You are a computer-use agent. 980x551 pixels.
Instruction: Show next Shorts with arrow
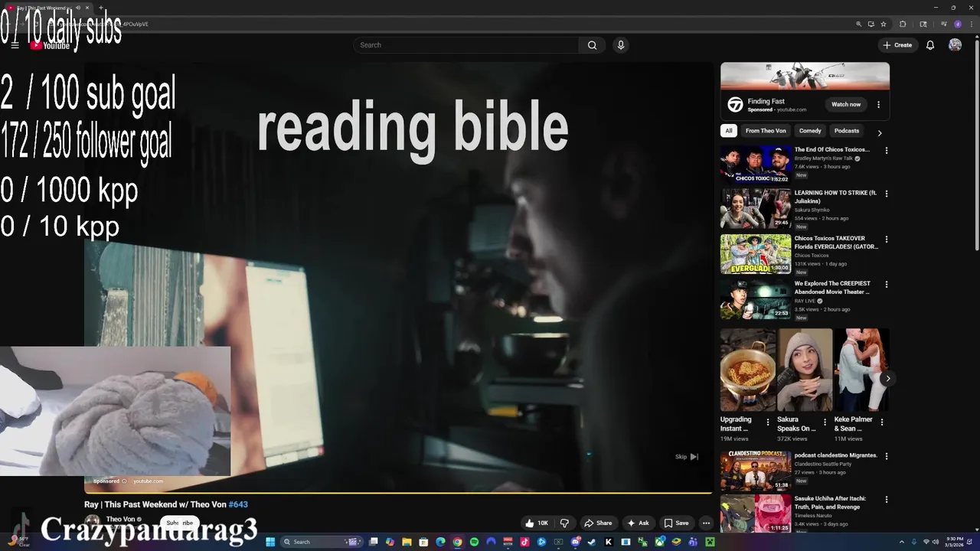tap(887, 378)
